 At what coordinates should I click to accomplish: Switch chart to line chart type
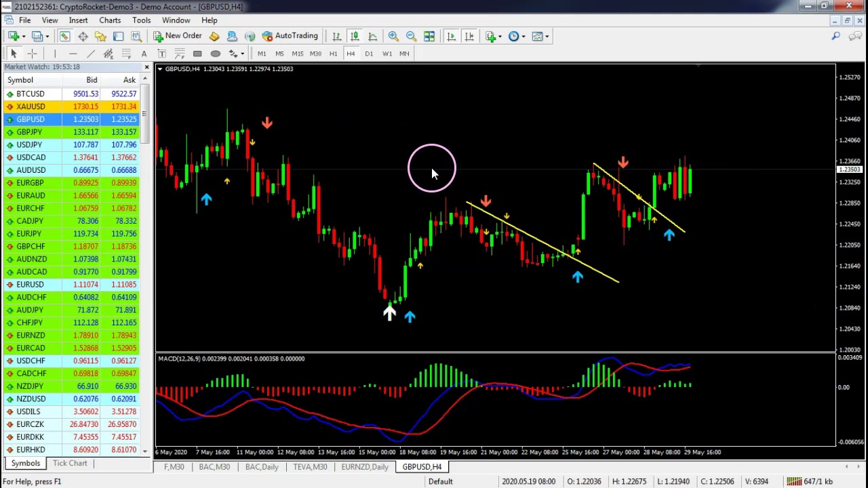(372, 36)
